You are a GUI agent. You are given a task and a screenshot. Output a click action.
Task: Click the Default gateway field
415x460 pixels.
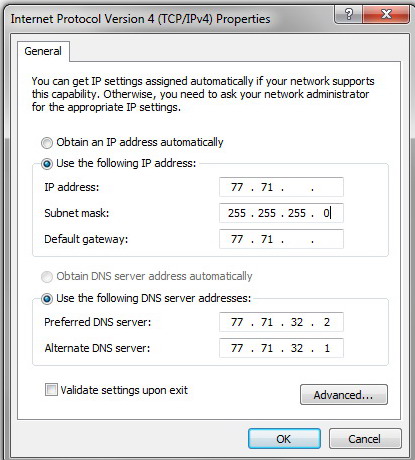click(281, 239)
